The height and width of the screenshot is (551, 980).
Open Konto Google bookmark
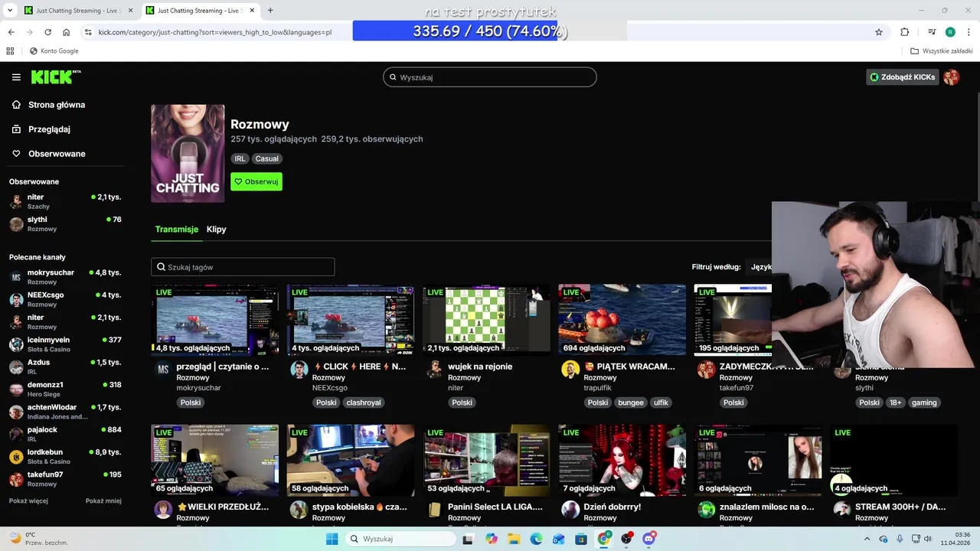tap(54, 51)
